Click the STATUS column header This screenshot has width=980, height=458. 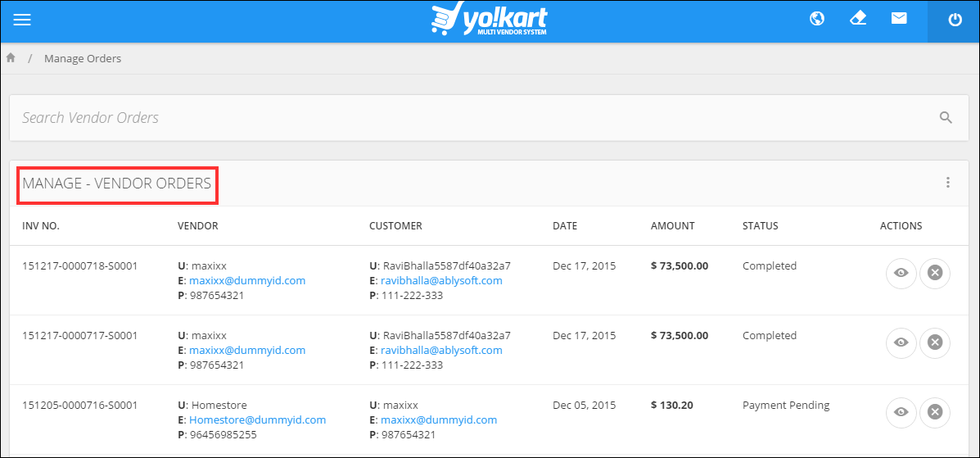point(760,226)
